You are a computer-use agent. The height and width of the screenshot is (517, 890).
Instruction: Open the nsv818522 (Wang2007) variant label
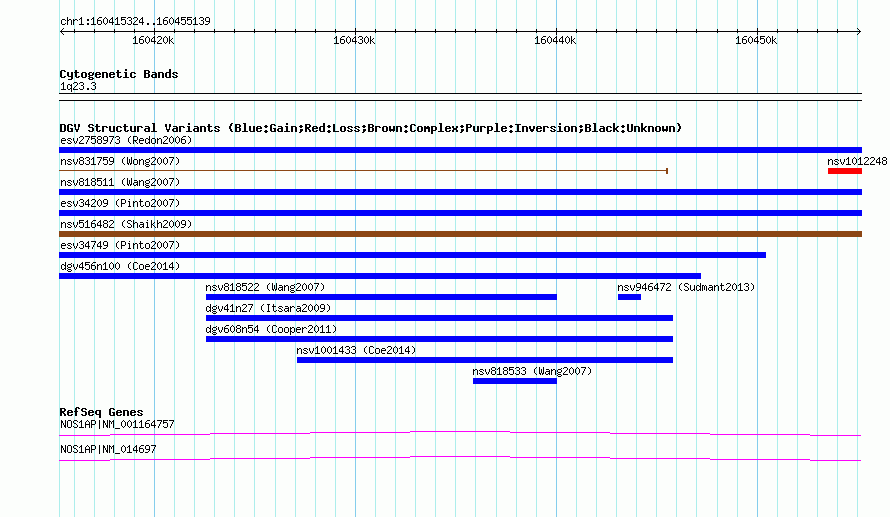click(x=265, y=287)
